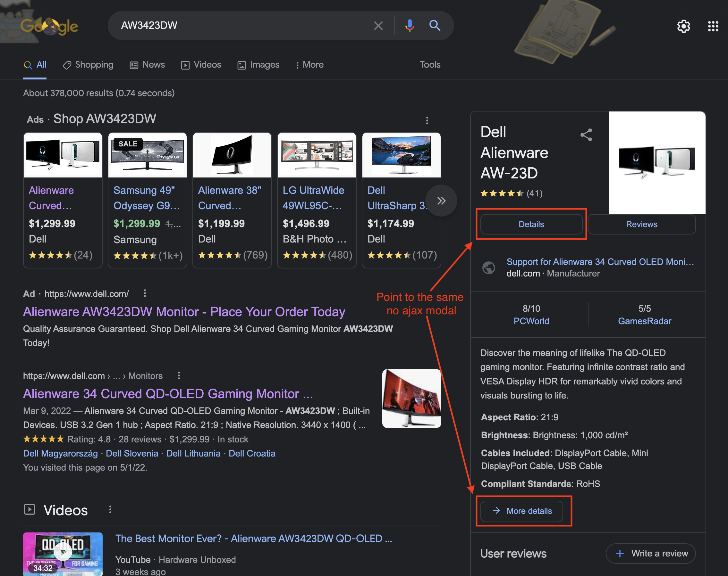Screen dimensions: 728x576
Task: Open the Tools filter option
Action: tap(430, 65)
